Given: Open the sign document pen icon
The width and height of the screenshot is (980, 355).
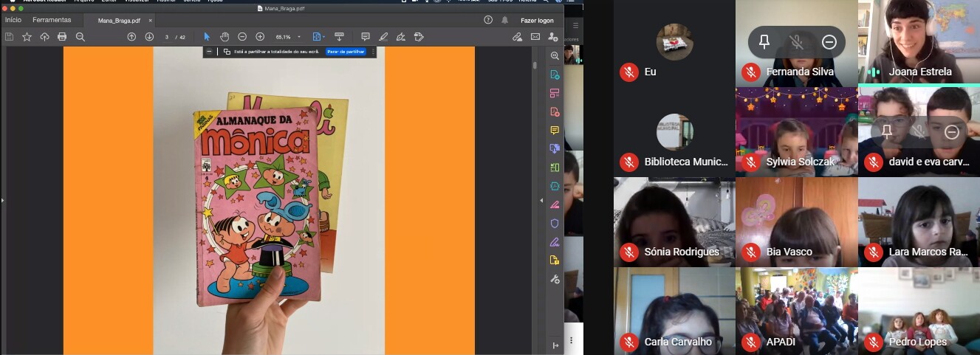Looking at the screenshot, I should click(x=401, y=36).
